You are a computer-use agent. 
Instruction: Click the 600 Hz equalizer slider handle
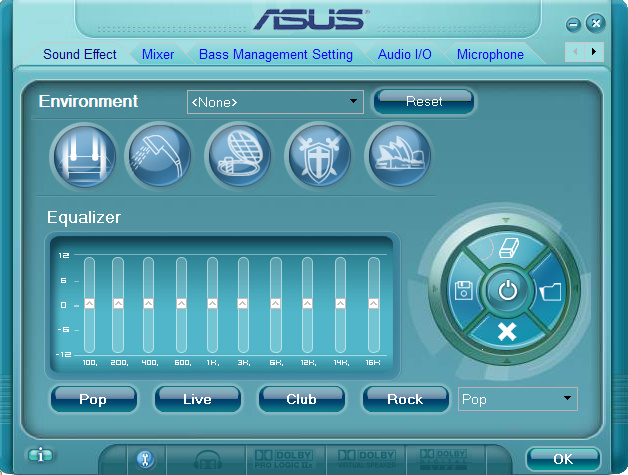point(181,303)
